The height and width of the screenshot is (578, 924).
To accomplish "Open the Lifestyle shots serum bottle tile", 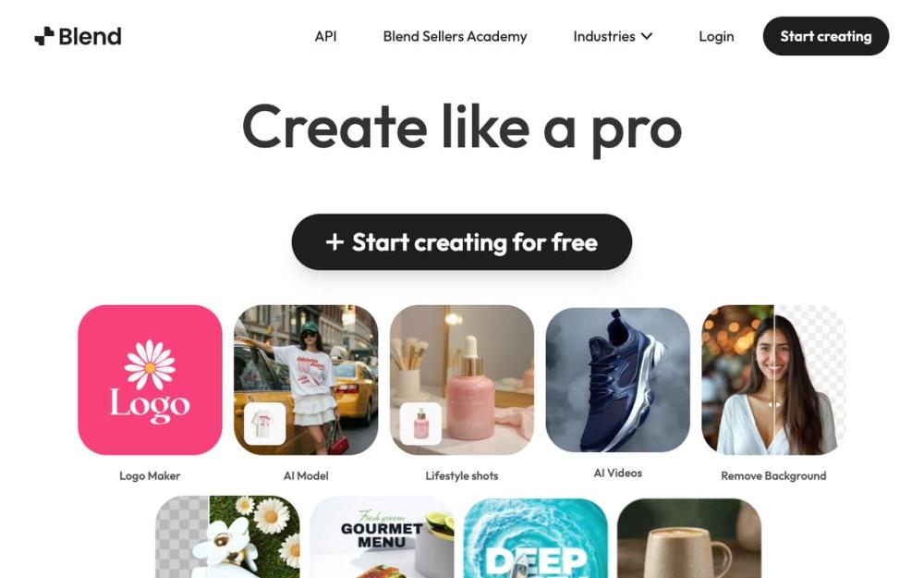I will tap(462, 380).
